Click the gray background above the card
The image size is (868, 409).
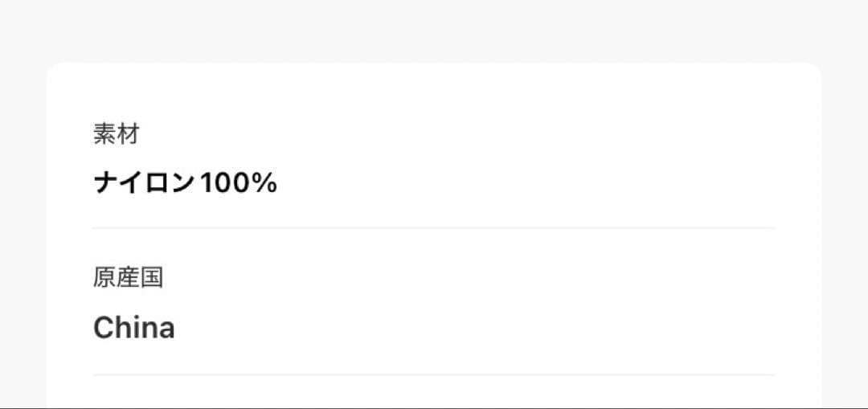pos(434,32)
